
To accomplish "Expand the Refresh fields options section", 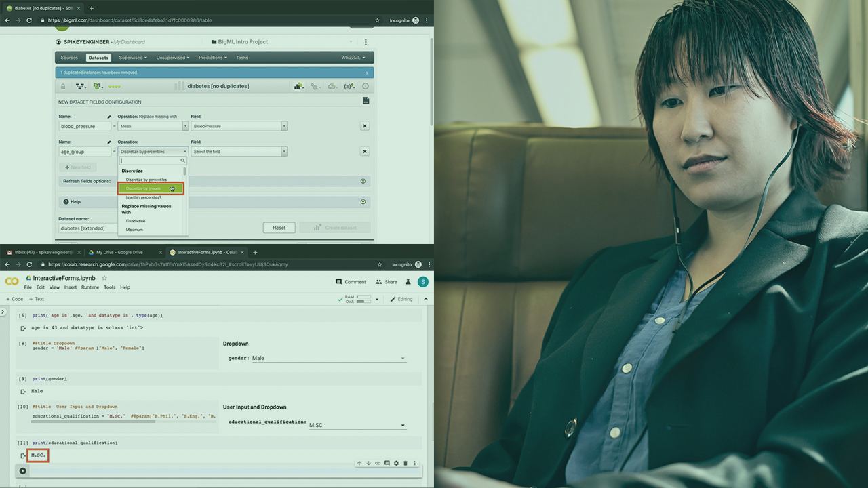I will point(363,181).
